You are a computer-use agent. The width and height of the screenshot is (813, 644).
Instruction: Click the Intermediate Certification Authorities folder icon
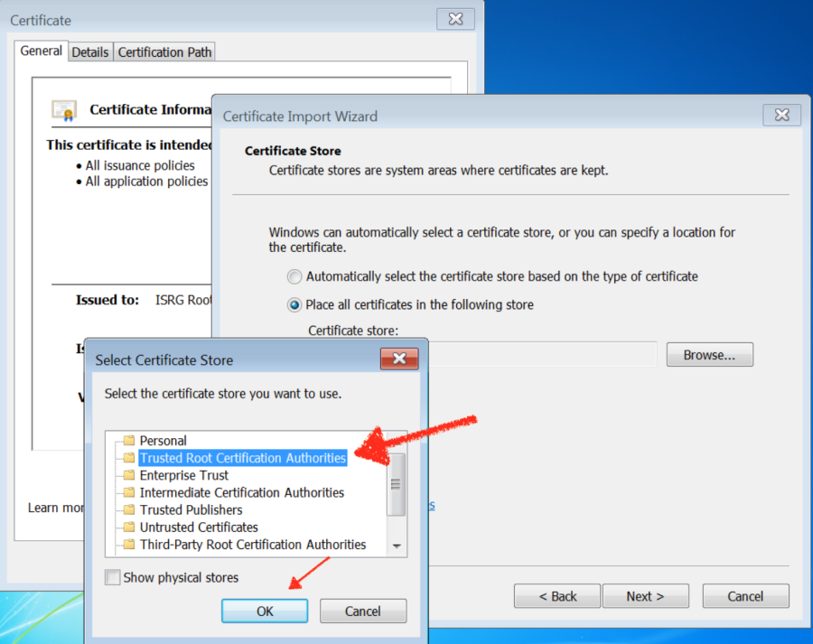click(127, 492)
